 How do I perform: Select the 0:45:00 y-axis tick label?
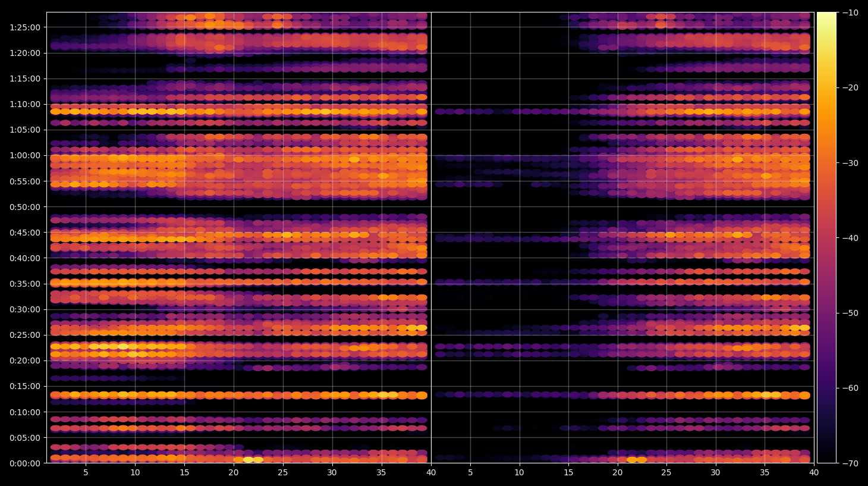[x=25, y=233]
